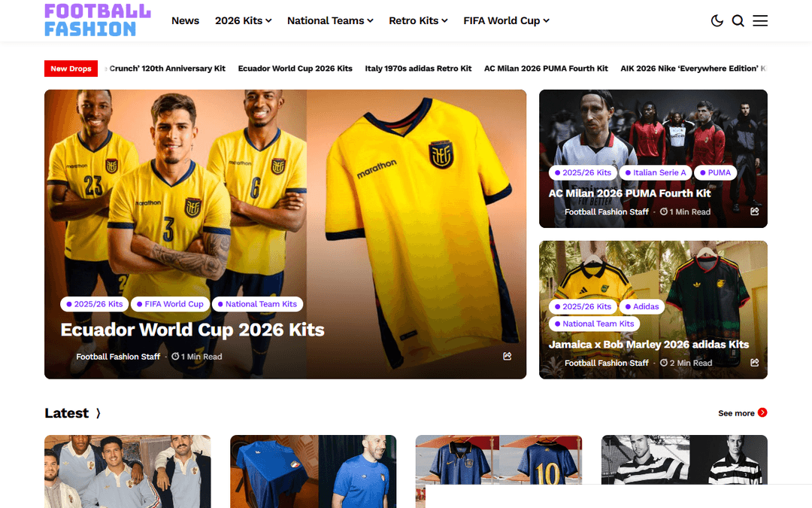Open the hamburger menu icon
Viewport: 812px width, 508px height.
(760, 21)
